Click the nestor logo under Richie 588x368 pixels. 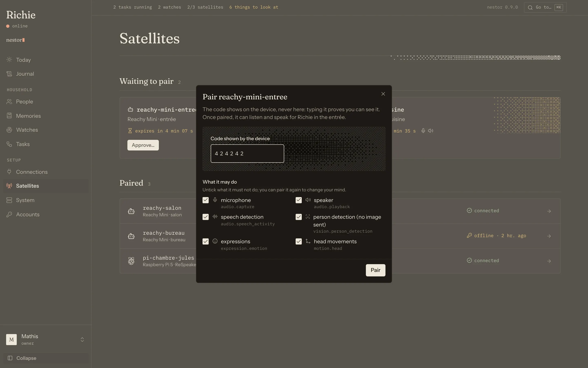15,40
